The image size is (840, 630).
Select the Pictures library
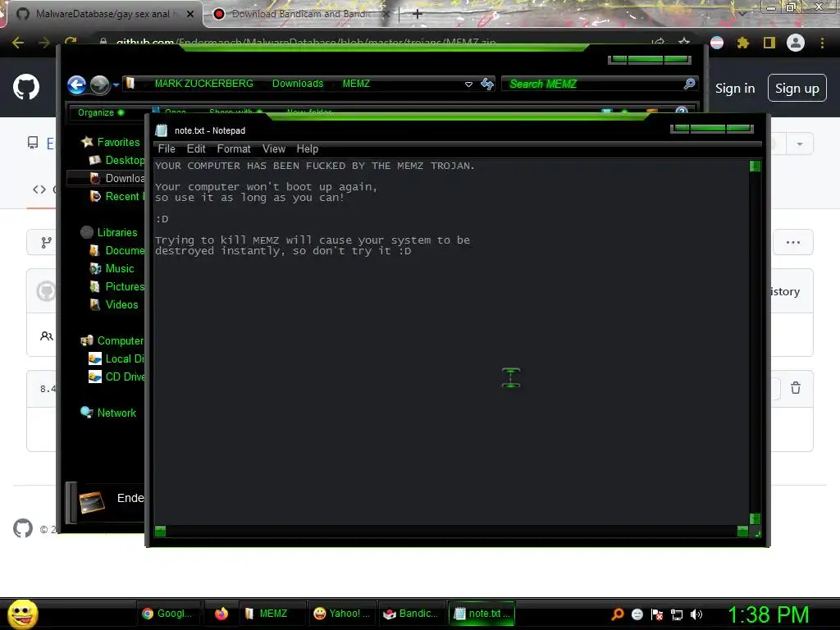click(117, 286)
